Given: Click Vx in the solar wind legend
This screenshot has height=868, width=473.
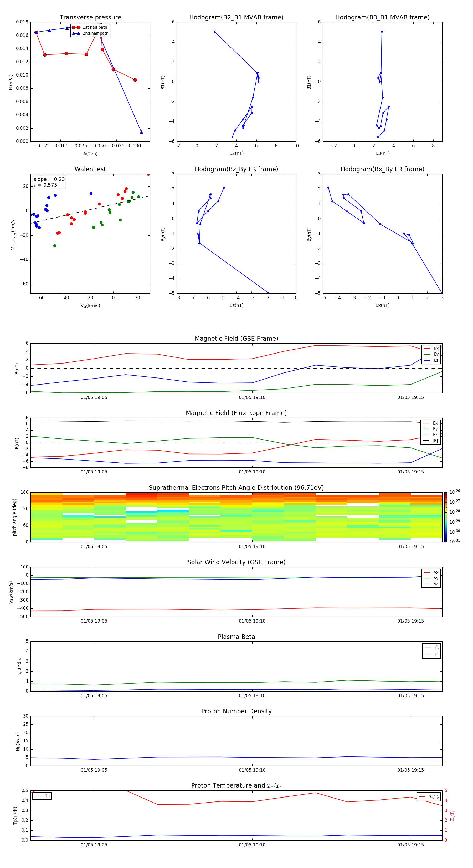Looking at the screenshot, I should point(431,572).
